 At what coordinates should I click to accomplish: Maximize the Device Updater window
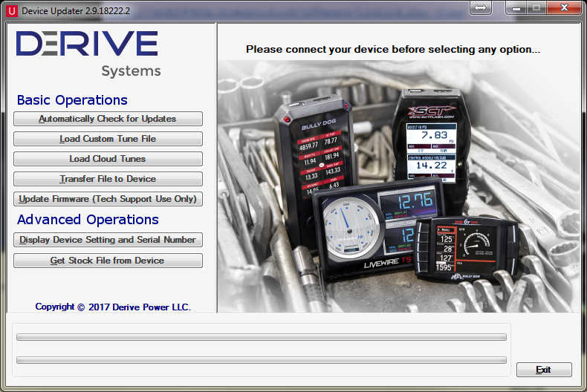[x=536, y=7]
